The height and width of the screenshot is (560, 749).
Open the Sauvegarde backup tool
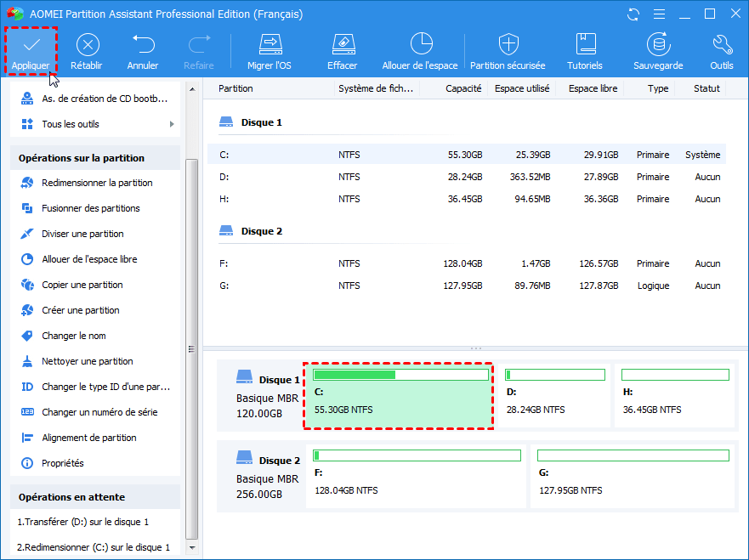coord(657,44)
